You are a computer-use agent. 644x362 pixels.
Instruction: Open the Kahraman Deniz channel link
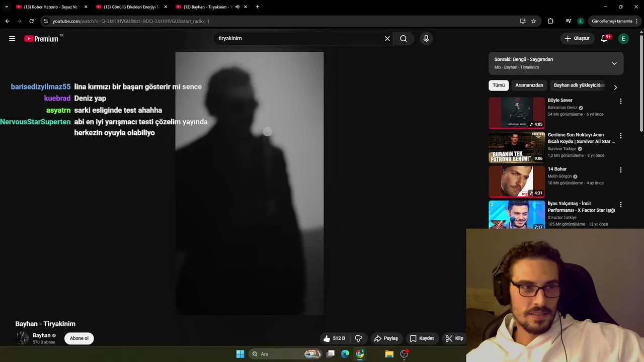pos(562,108)
